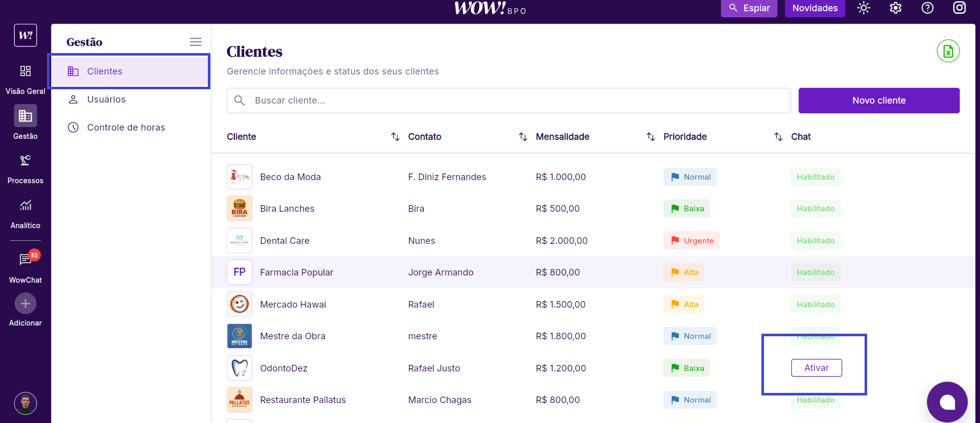Activate chat for OdontoDez with Ativar
The width and height of the screenshot is (980, 423).
point(816,368)
